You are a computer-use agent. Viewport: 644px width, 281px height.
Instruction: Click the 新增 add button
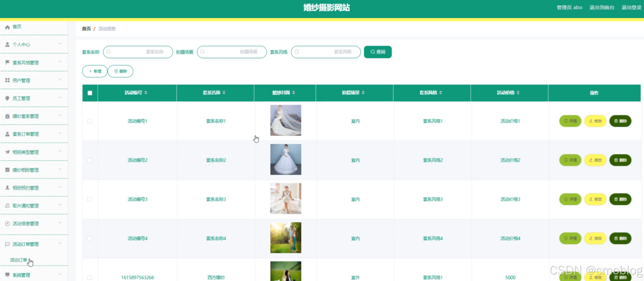click(x=95, y=71)
